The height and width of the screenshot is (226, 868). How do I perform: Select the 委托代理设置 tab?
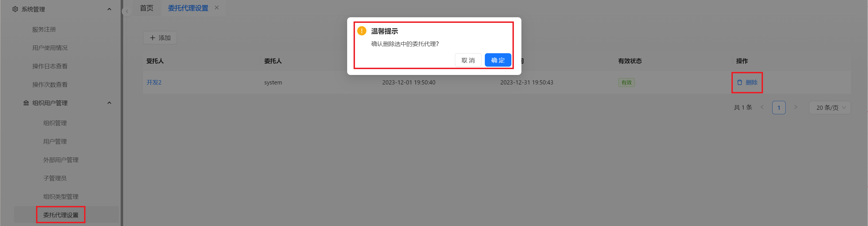[x=188, y=8]
